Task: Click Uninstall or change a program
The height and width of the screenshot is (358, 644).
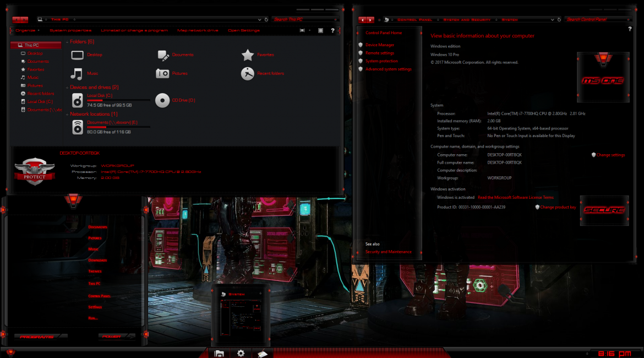Action: 134,30
